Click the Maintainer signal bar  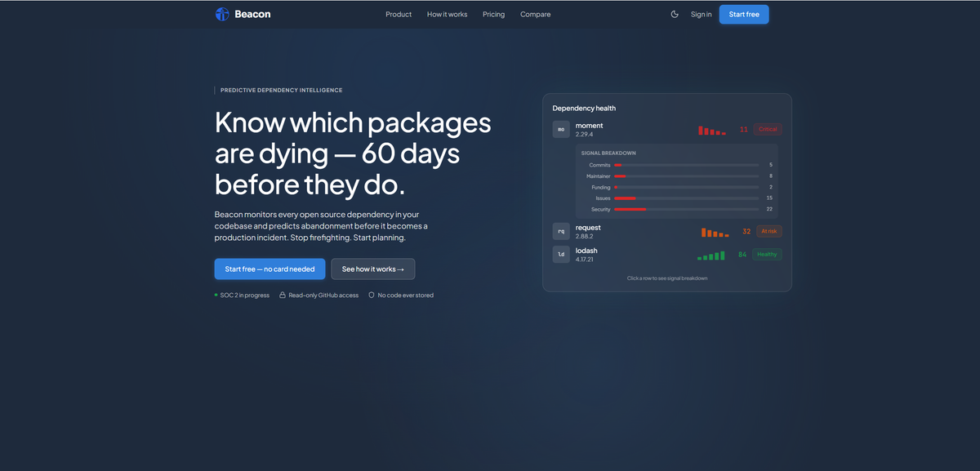[687, 176]
